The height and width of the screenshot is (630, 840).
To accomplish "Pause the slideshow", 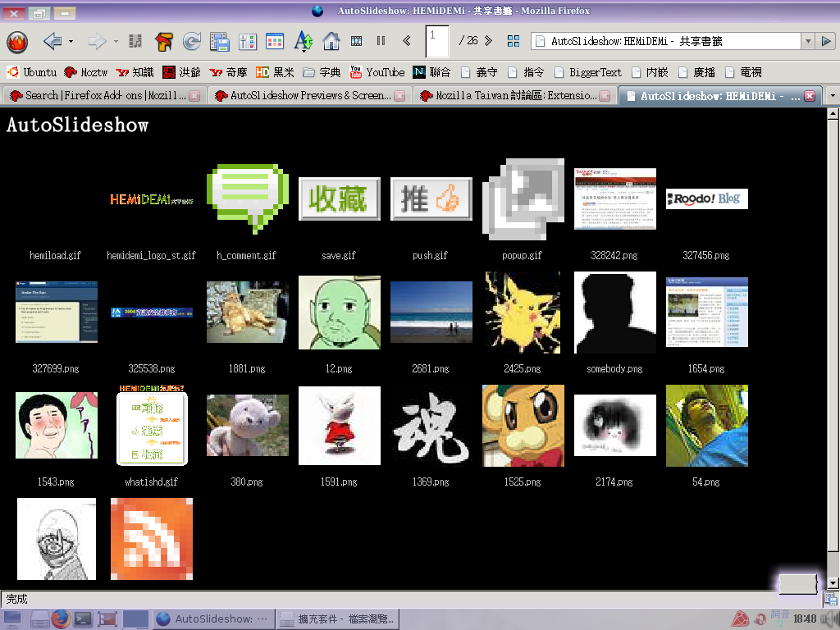I will [381, 40].
